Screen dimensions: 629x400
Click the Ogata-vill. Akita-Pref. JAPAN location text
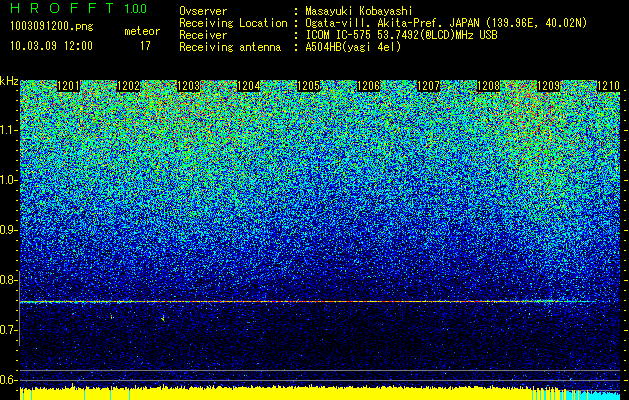[446, 23]
